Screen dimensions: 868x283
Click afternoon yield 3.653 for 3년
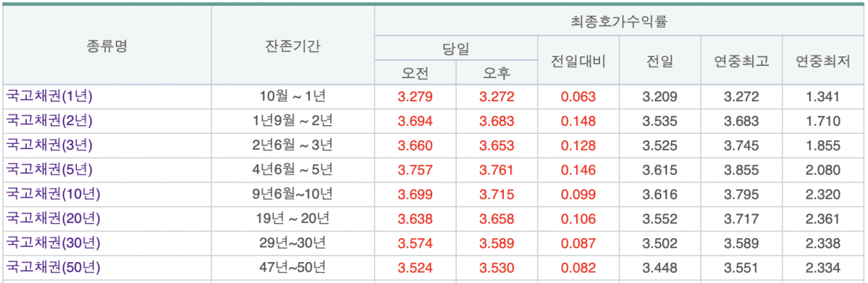click(497, 145)
